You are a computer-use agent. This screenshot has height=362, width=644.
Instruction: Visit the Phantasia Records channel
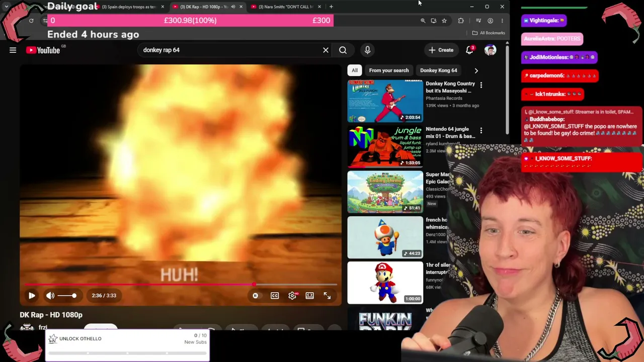[444, 98]
